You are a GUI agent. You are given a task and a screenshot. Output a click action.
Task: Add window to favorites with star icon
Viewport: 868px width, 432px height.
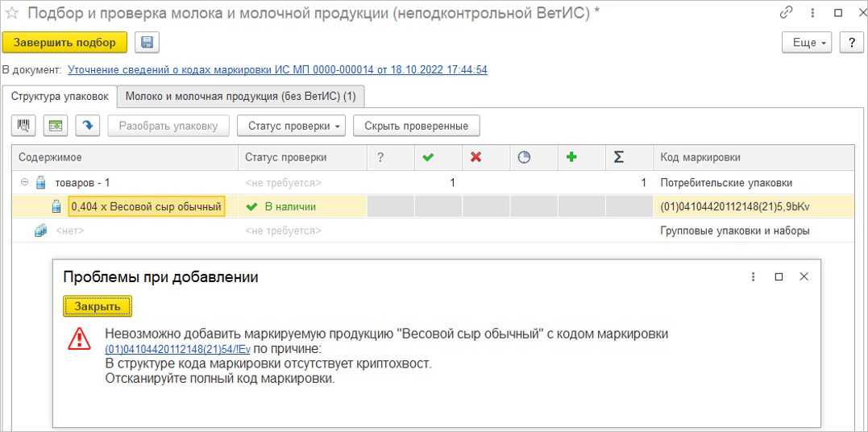click(x=12, y=13)
